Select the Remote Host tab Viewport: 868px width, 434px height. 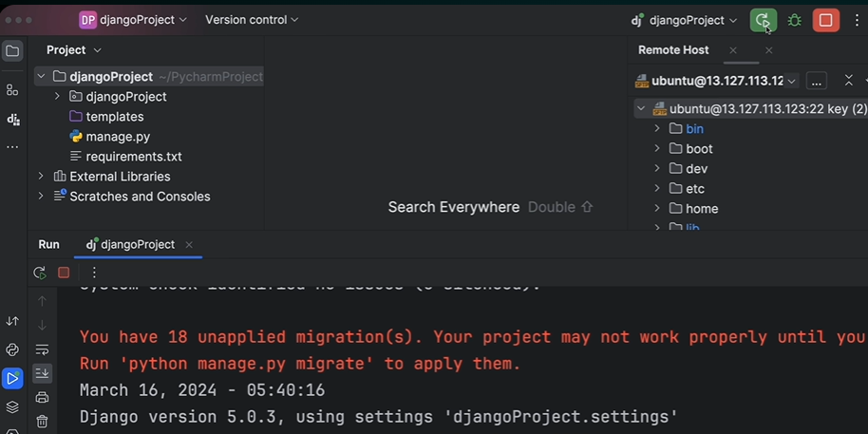click(x=673, y=50)
